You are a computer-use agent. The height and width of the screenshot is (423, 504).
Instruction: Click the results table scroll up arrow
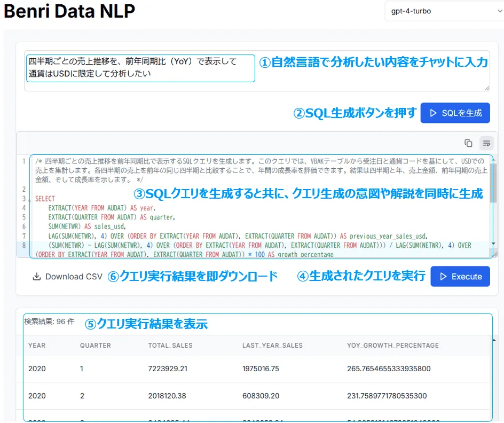494,340
